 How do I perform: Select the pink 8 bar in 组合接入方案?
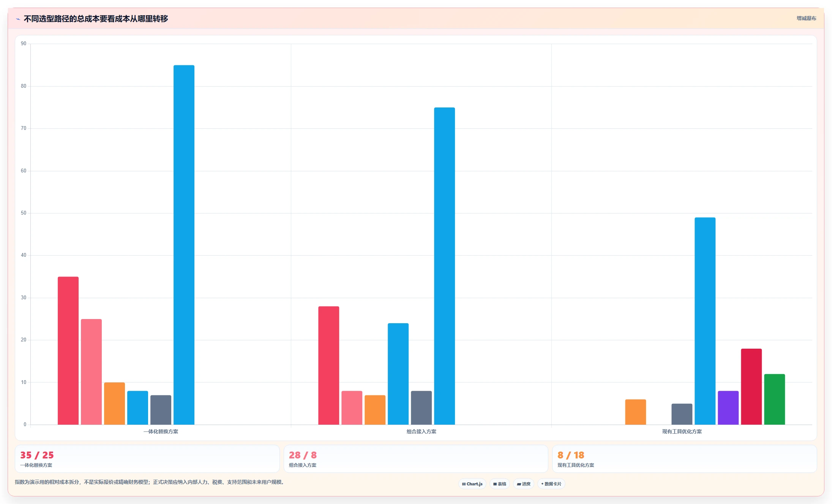(x=352, y=408)
